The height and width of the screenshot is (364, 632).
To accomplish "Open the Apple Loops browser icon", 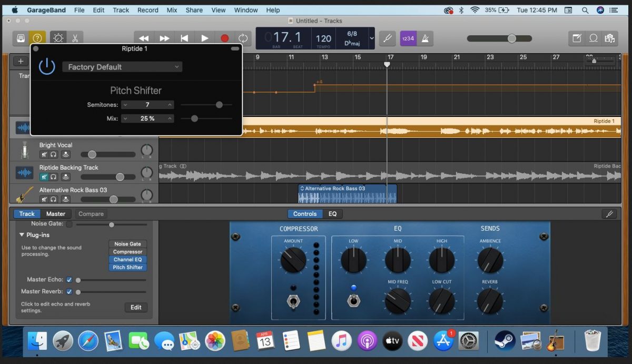I will tap(594, 38).
